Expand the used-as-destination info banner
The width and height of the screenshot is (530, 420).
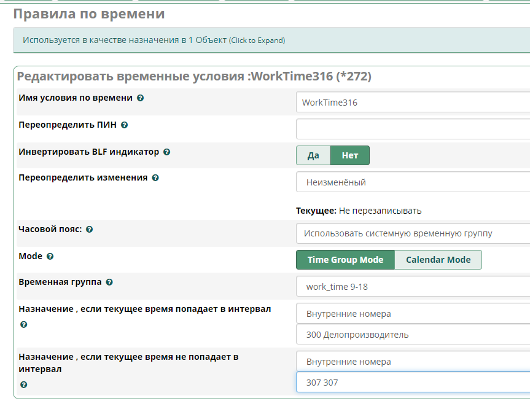click(257, 41)
